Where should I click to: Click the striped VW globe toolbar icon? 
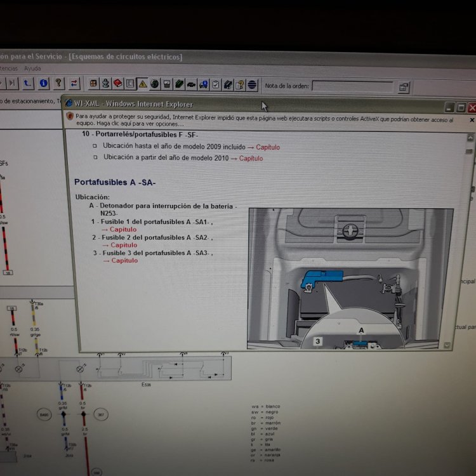(252, 85)
